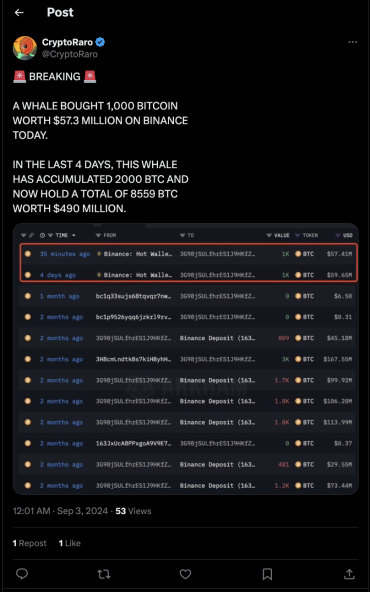Open the @CryptoRaro handle link

[x=69, y=54]
